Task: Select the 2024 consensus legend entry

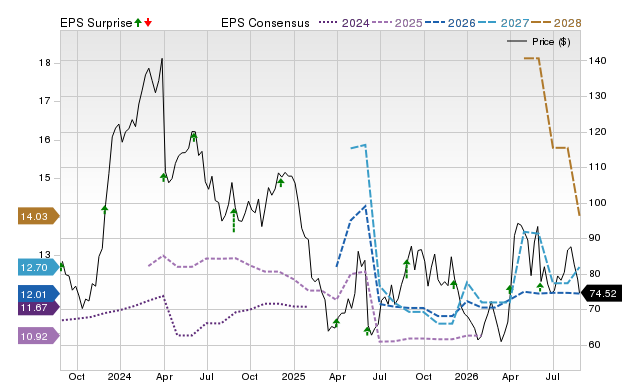Action: click(344, 23)
